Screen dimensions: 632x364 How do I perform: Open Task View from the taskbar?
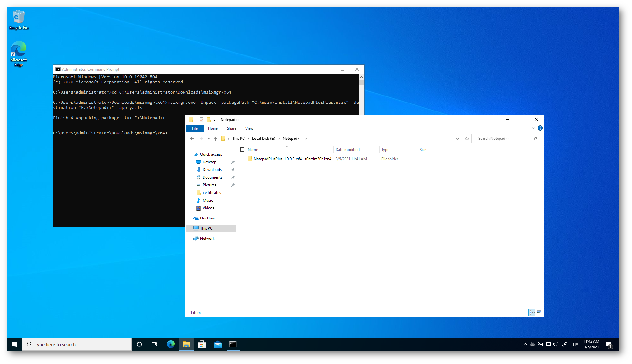155,344
